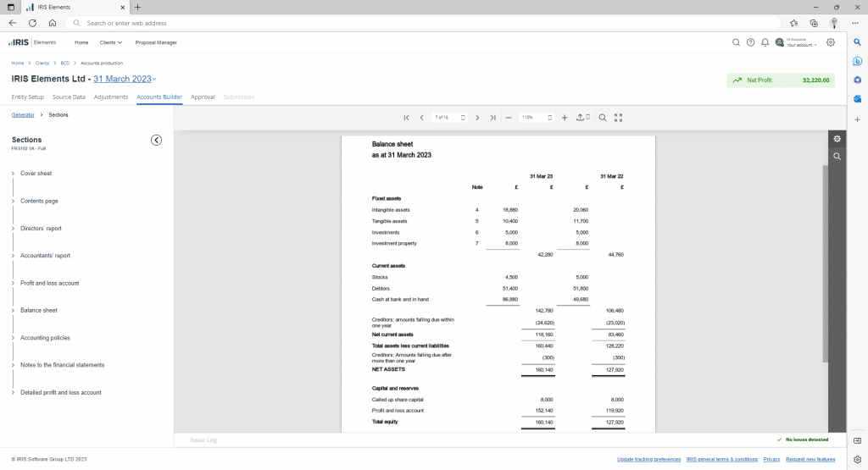The width and height of the screenshot is (868, 470).
Task: Switch to the Entity Setup tab
Action: 28,97
